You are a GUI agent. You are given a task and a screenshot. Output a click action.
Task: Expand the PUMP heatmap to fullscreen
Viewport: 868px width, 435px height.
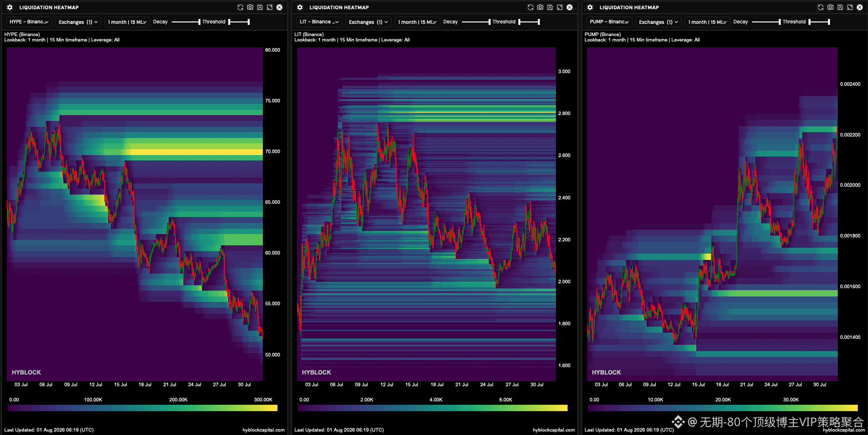click(x=850, y=7)
